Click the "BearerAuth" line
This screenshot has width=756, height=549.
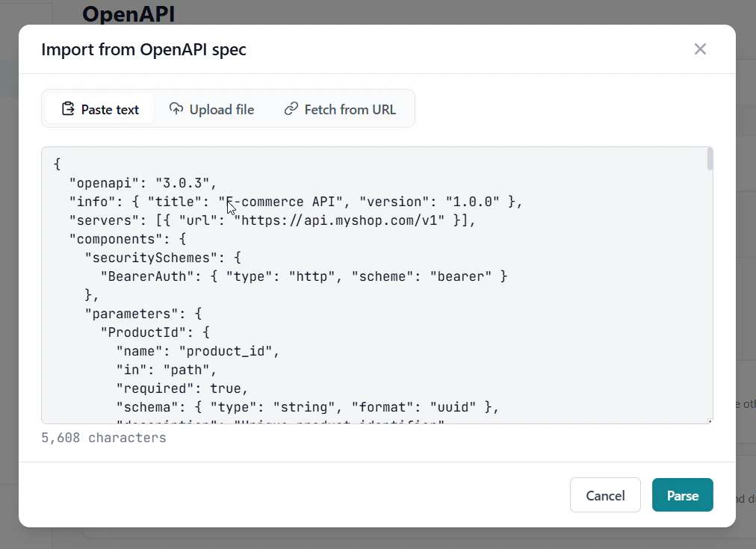coord(304,276)
